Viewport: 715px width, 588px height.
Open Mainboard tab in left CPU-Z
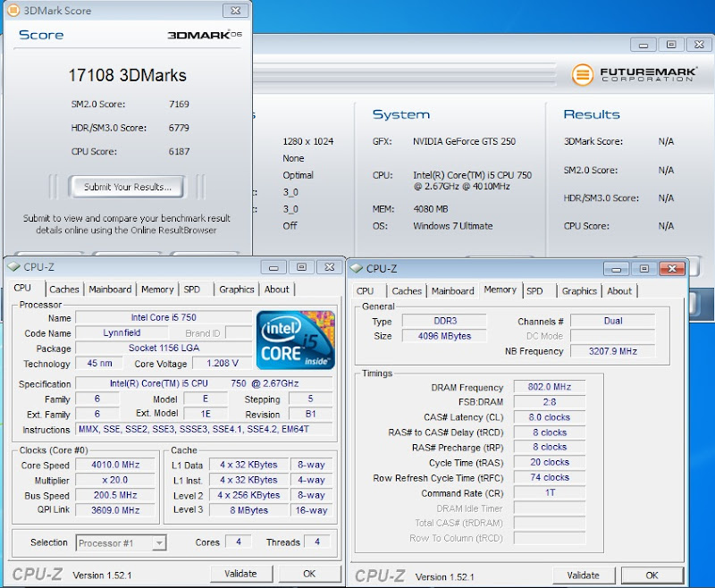pos(110,290)
